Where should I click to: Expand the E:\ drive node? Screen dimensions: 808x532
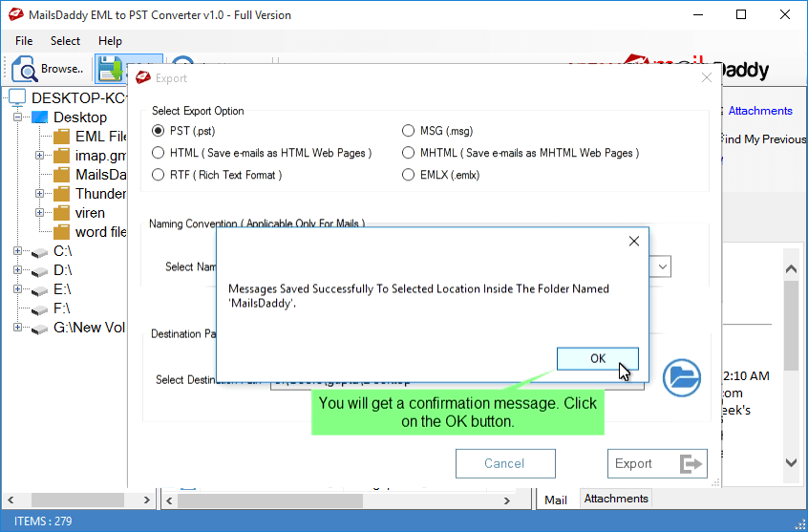(17, 289)
